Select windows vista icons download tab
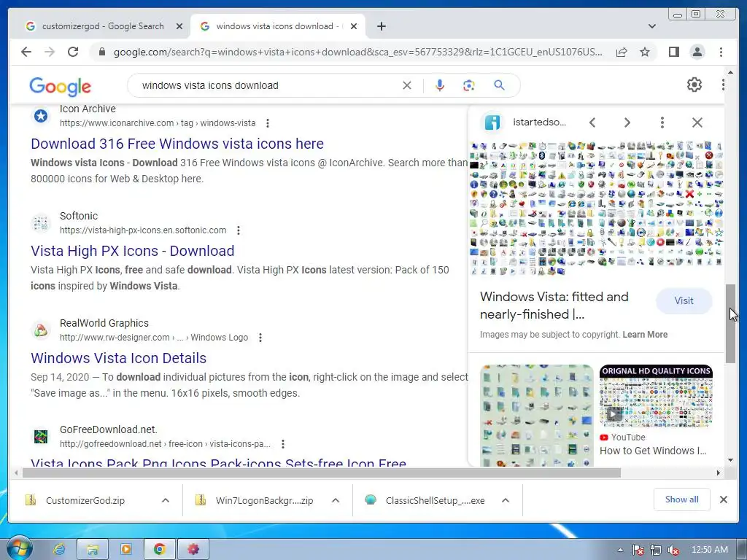This screenshot has width=747, height=560. click(x=277, y=26)
